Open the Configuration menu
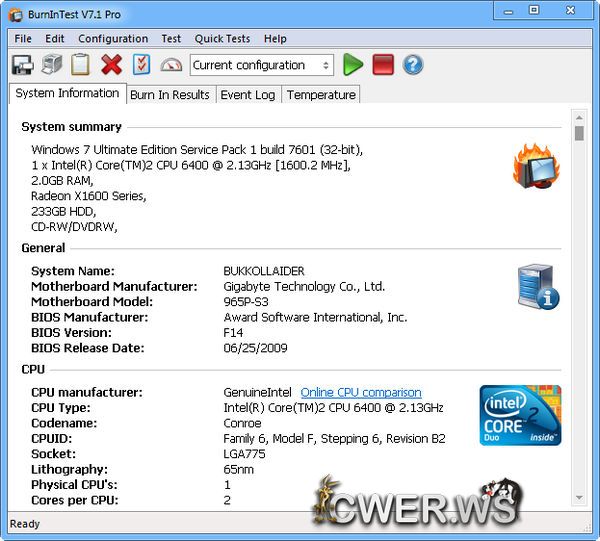The width and height of the screenshot is (600, 541). tap(113, 39)
